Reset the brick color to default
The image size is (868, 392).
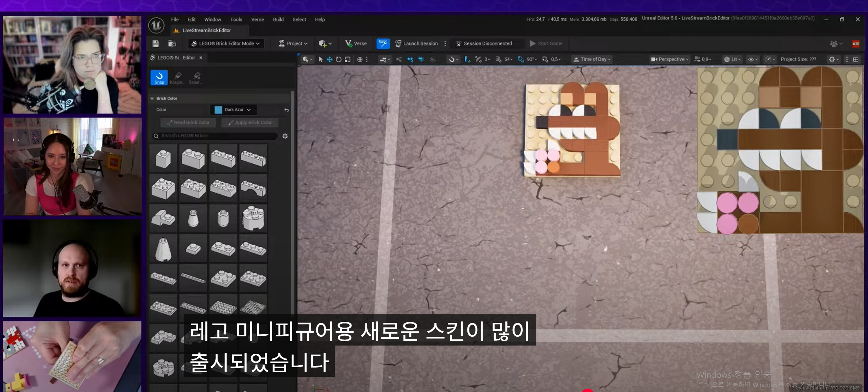coord(287,110)
